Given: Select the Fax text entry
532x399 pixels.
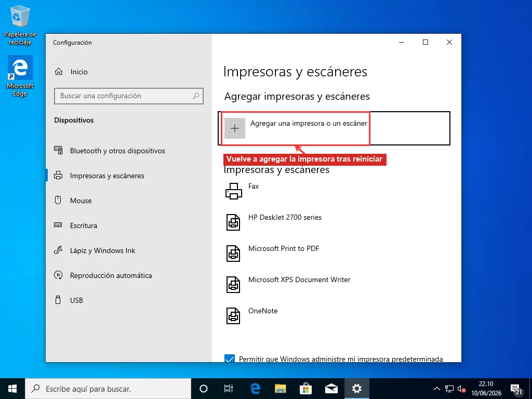Looking at the screenshot, I should pos(254,186).
